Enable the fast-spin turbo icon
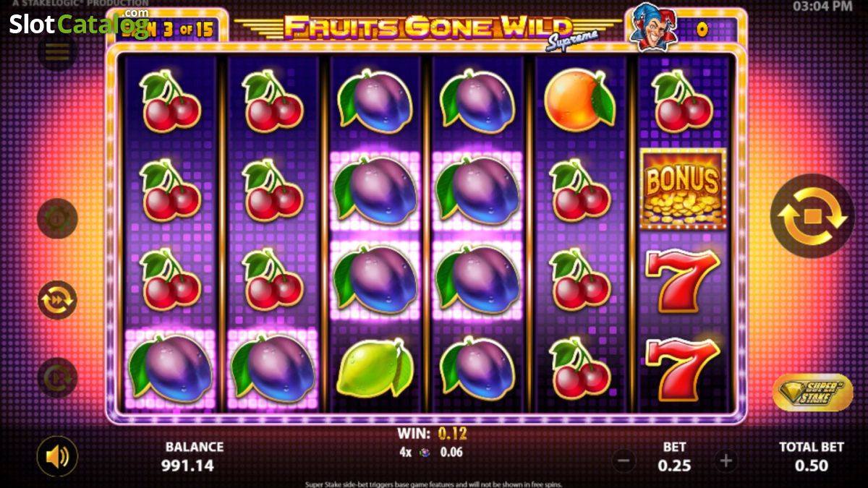The height and width of the screenshot is (488, 868). point(57,299)
